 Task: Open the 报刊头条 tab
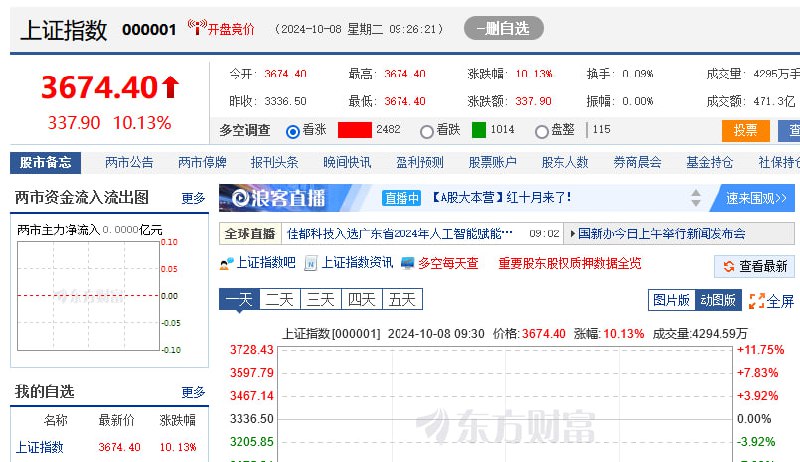[274, 163]
